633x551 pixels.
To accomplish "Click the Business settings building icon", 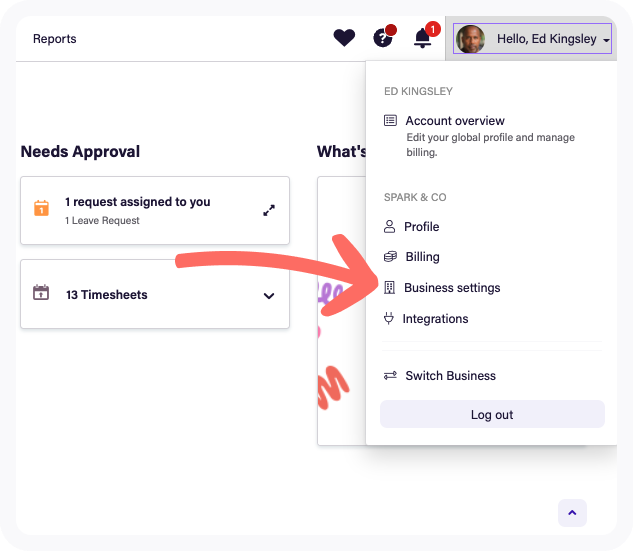I will pos(390,288).
